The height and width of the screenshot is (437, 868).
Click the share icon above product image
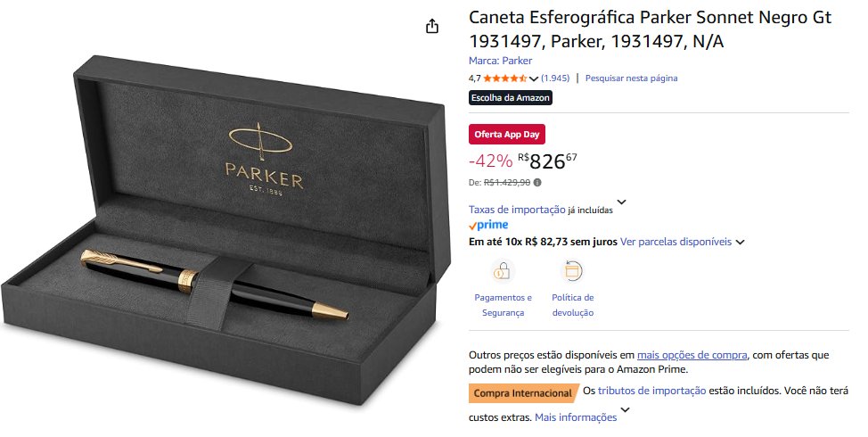pos(432,26)
